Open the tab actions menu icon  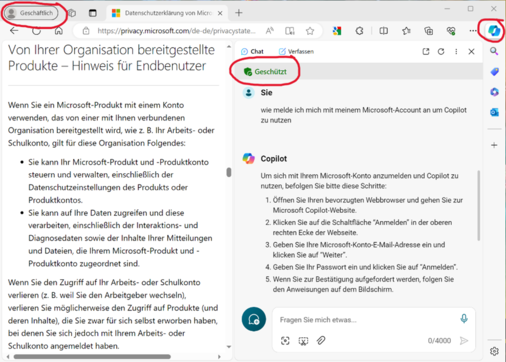(x=93, y=13)
